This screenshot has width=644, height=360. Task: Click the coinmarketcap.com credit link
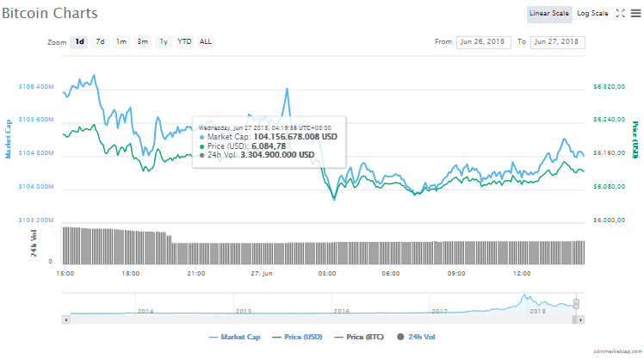pyautogui.click(x=617, y=351)
